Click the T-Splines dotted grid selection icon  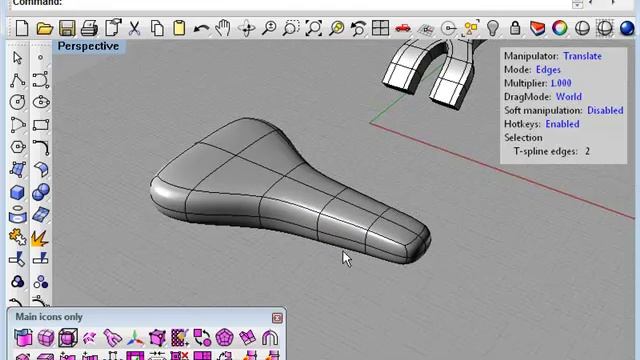point(180,338)
